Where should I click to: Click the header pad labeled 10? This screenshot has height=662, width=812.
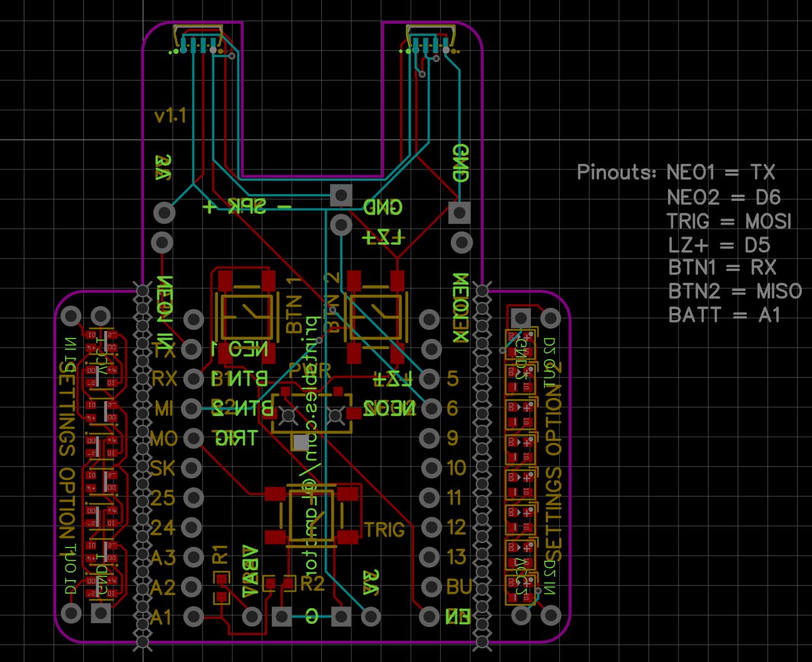click(x=429, y=467)
